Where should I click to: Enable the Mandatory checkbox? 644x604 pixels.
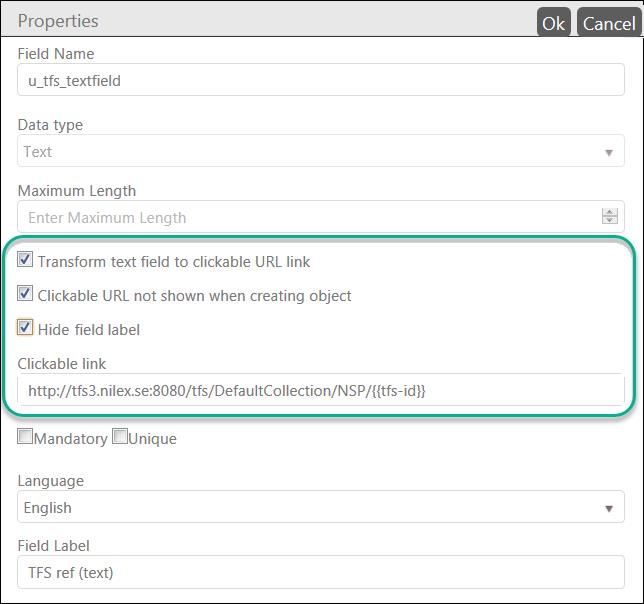point(25,437)
